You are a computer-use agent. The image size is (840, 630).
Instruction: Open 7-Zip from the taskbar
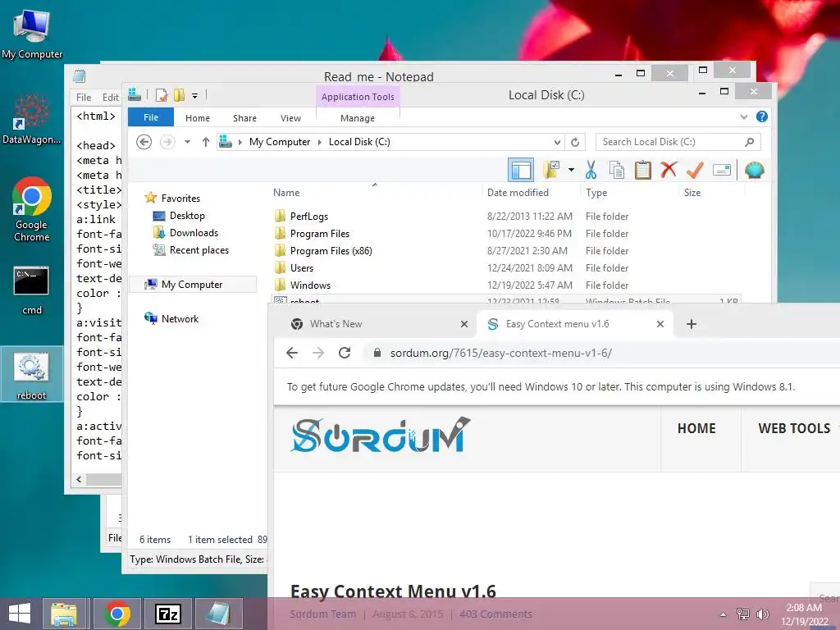(167, 614)
